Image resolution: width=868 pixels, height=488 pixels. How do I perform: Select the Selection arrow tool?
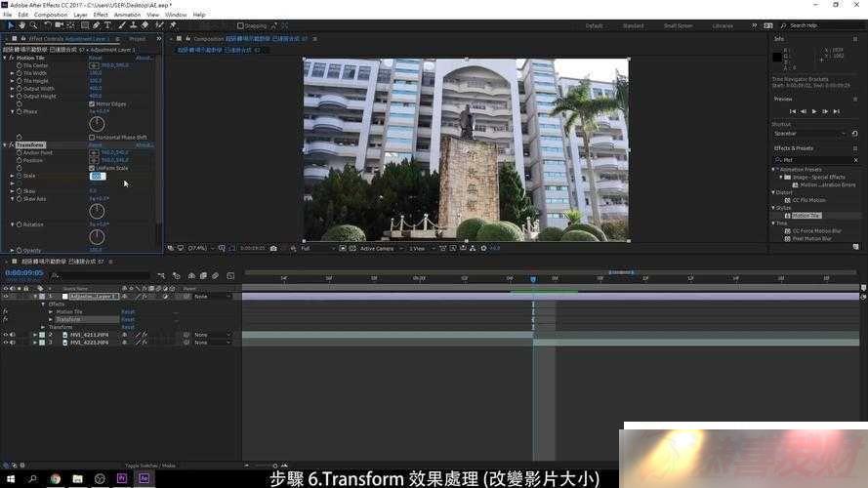point(10,25)
